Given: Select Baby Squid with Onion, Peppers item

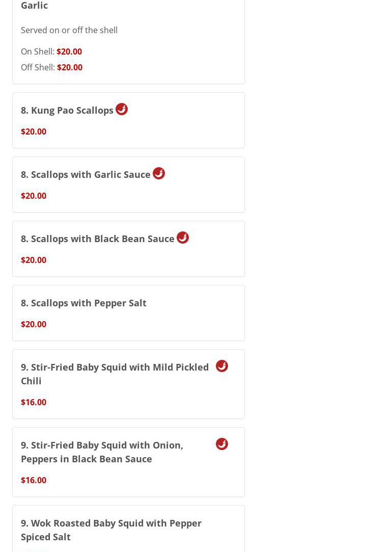Looking at the screenshot, I should [x=102, y=452].
